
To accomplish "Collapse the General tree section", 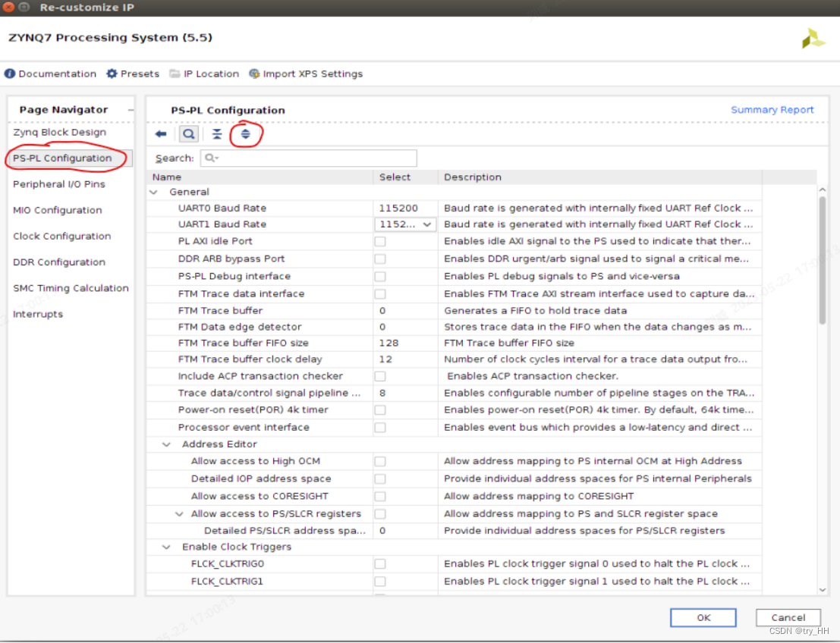I will coord(154,192).
